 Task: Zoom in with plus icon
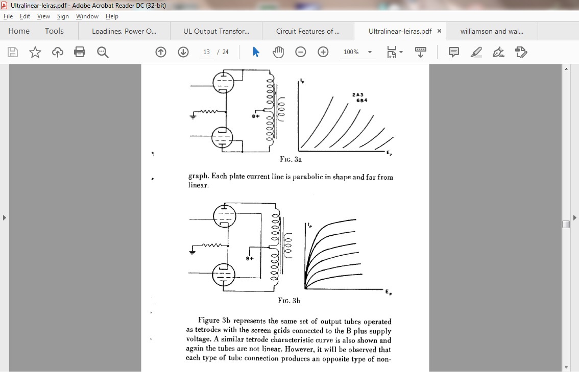tap(323, 52)
